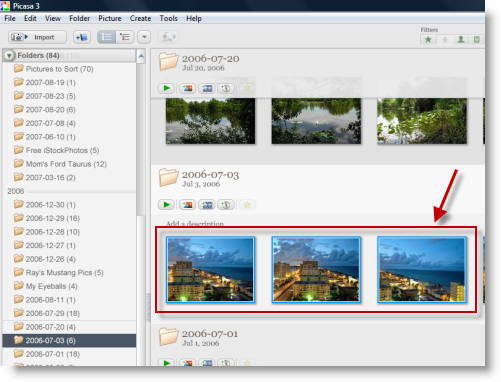Select the 2007-07-08 (4) folder
The width and height of the screenshot is (501, 382).
pyautogui.click(x=69, y=123)
